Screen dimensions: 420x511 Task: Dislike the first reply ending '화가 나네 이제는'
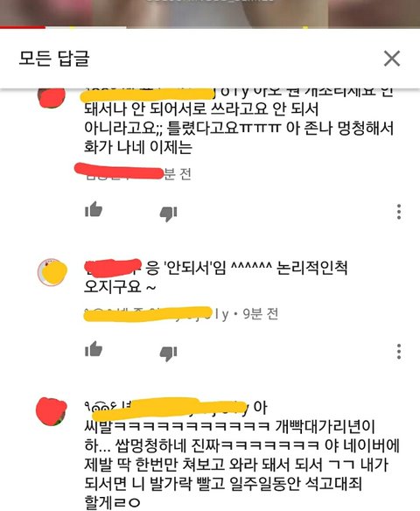(168, 213)
